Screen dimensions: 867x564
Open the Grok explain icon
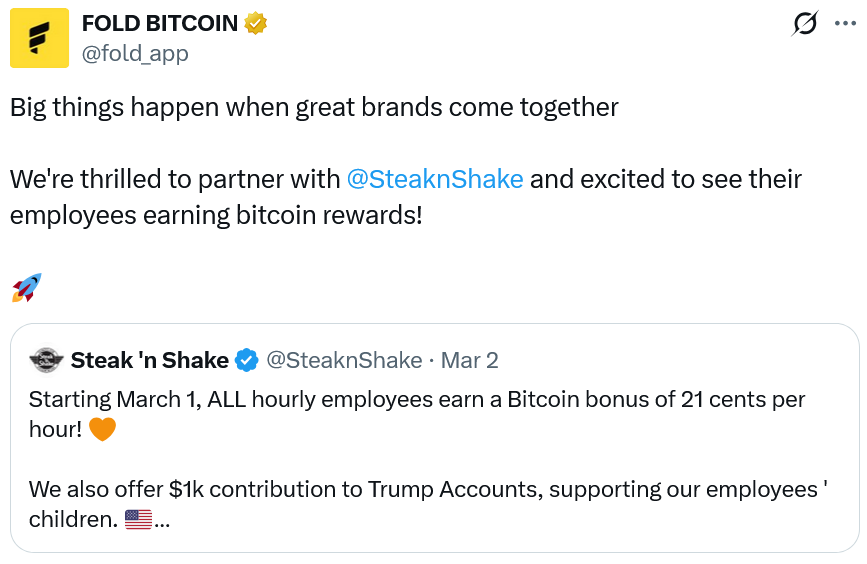pyautogui.click(x=805, y=23)
